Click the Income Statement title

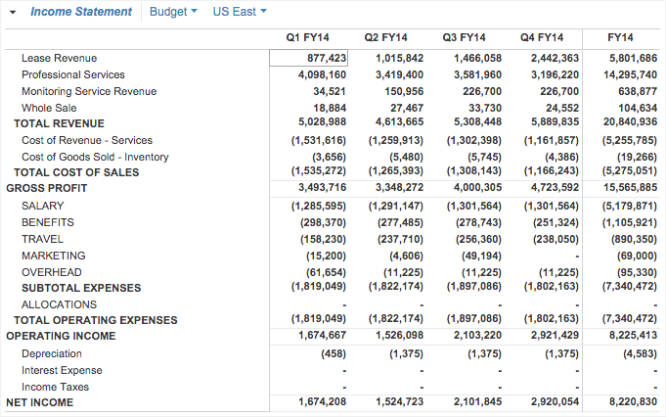pos(81,12)
